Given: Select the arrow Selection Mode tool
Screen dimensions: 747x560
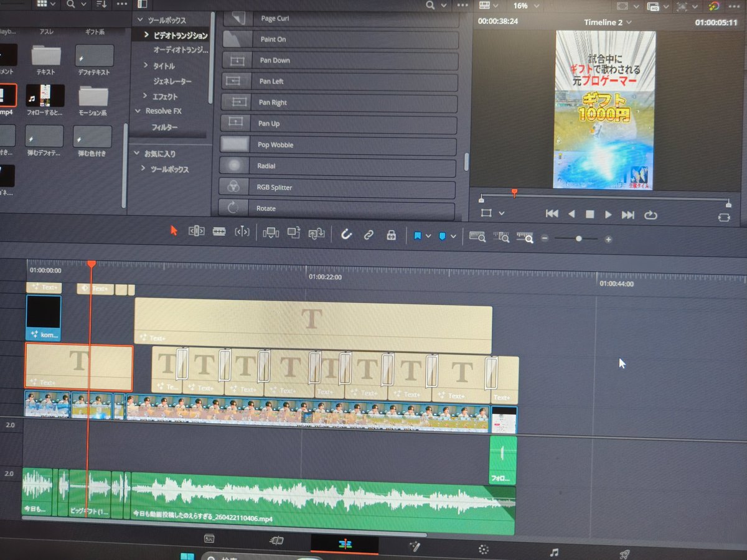Looking at the screenshot, I should coord(174,231).
